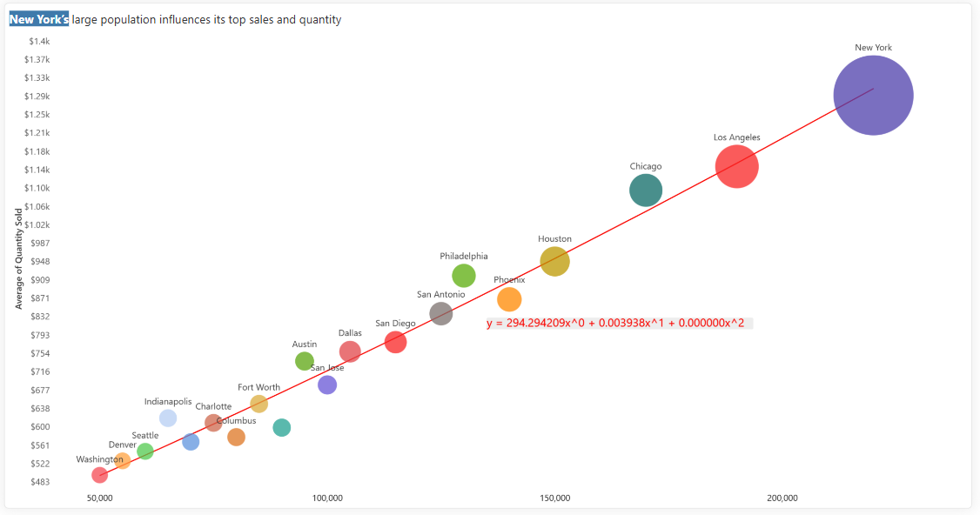Screen dimensions: 980x515
Task: Click the Indianapolis light blue bubble
Action: tap(168, 418)
